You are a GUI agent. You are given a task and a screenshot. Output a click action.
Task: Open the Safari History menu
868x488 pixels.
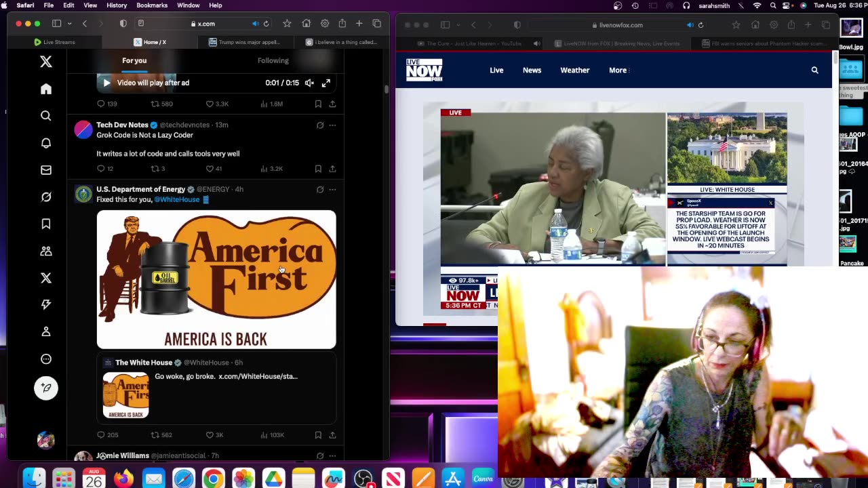pos(117,5)
